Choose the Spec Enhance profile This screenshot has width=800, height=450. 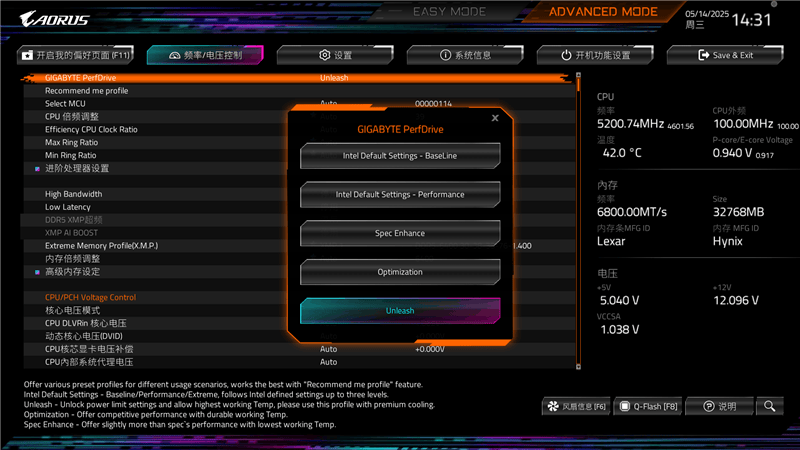(x=400, y=233)
